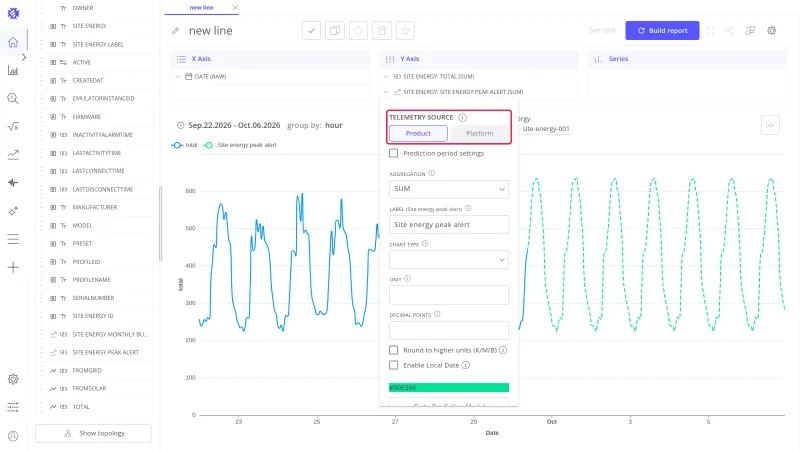Viewport: 800px width, 450px height.
Task: Toggle Site energy peak alert legend series
Action: pos(240,145)
